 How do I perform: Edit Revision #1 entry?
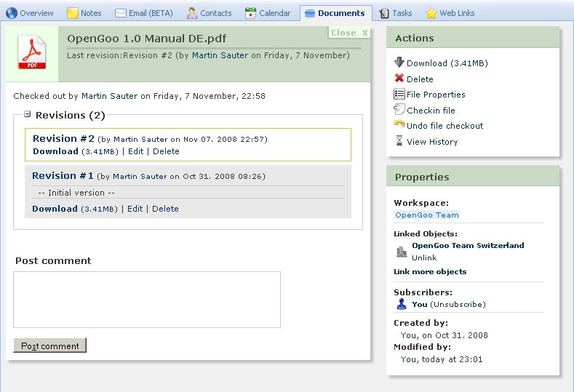(135, 209)
